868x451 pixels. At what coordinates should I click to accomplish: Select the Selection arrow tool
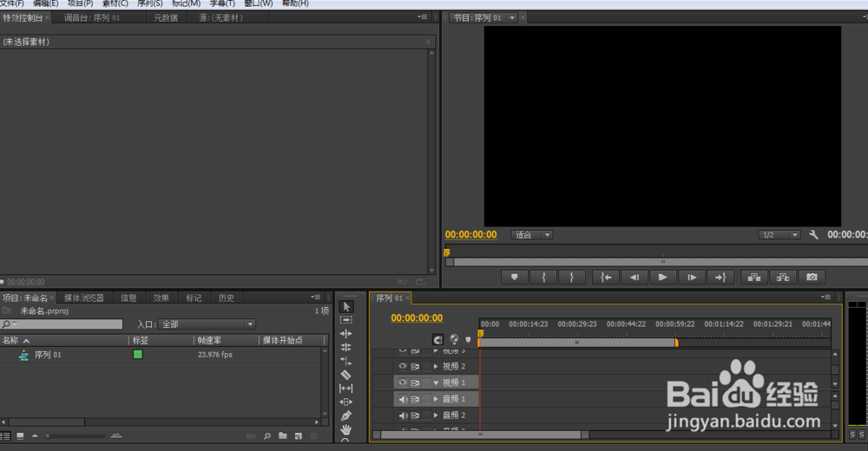point(346,306)
